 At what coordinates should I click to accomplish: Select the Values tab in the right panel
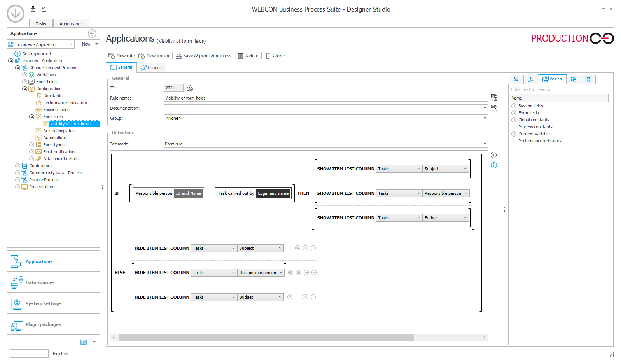[x=552, y=79]
